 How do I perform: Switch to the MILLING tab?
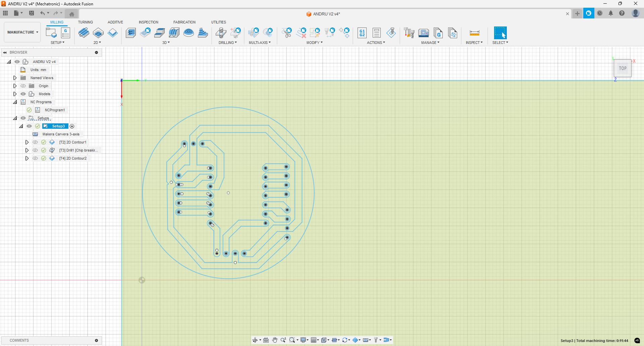coord(57,22)
